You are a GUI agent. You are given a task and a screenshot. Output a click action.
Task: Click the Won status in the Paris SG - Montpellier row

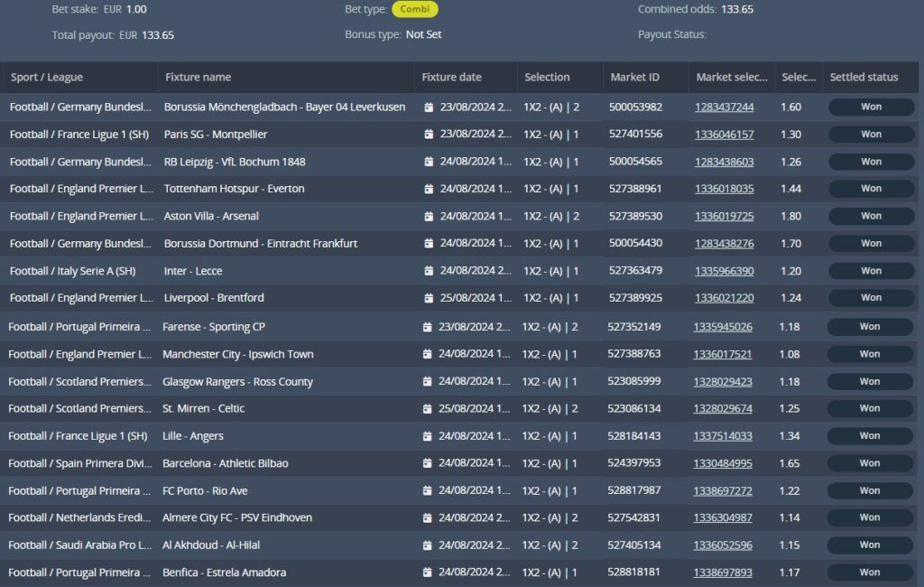coord(871,135)
